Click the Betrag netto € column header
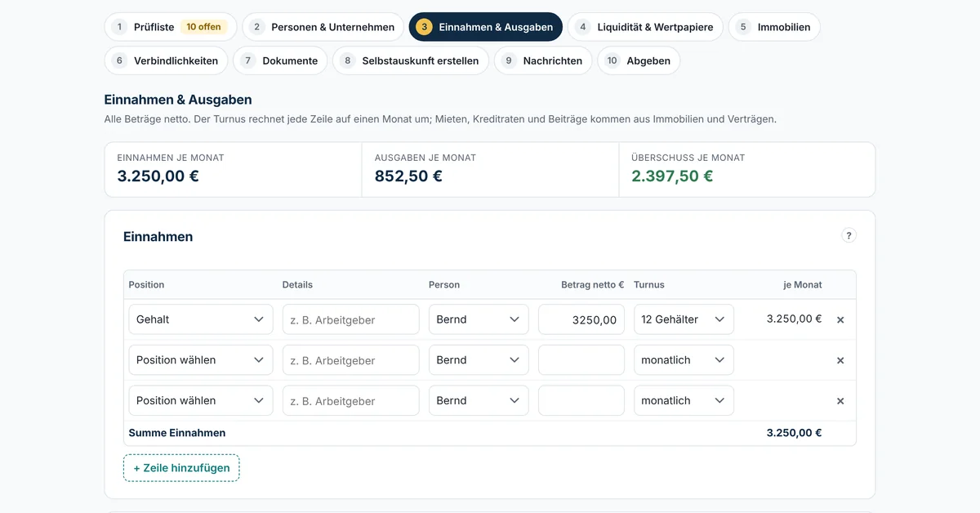 [x=592, y=285]
